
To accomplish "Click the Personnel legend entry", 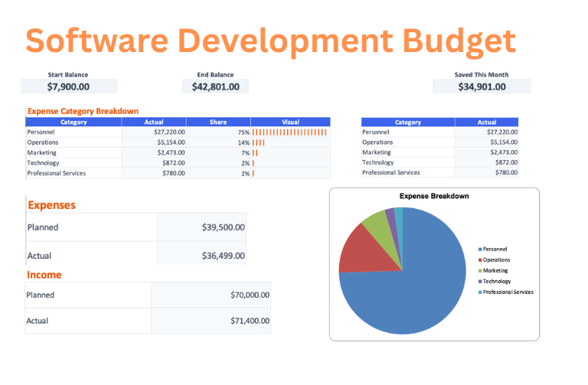I will point(493,249).
